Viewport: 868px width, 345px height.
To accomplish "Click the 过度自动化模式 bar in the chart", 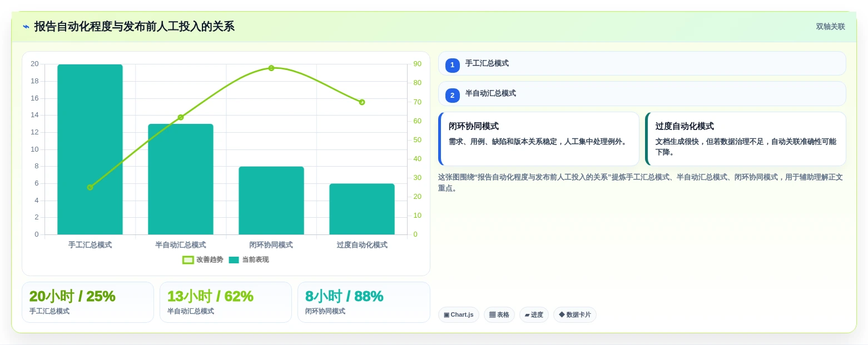I will tap(362, 209).
